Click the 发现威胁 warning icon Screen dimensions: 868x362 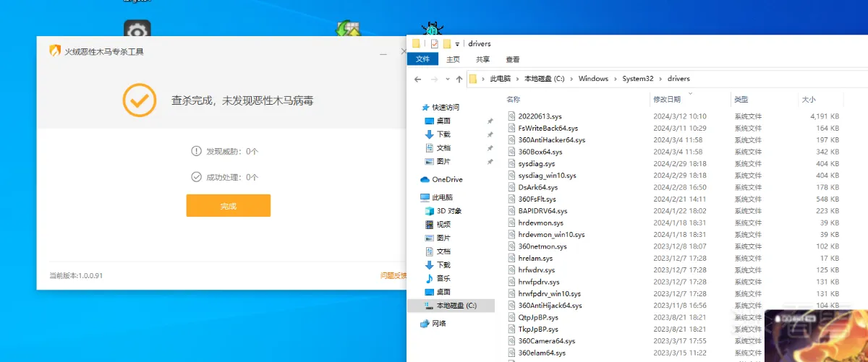coord(196,151)
